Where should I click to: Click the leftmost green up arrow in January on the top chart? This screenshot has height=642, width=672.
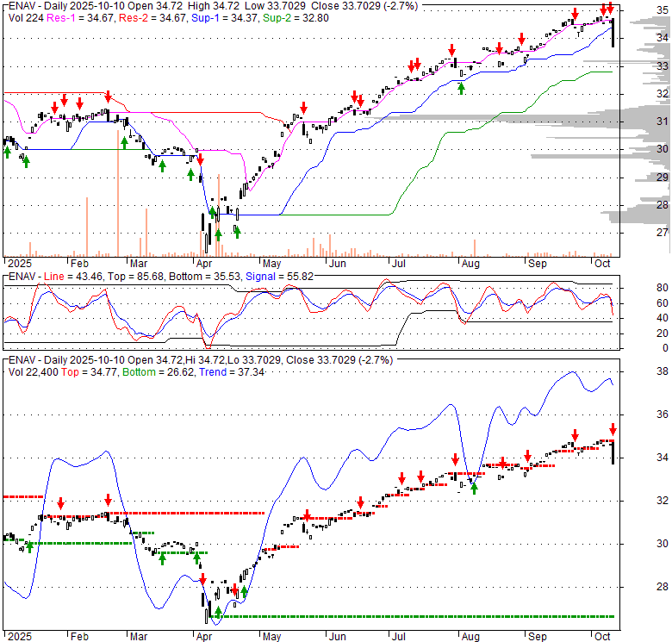(x=8, y=152)
